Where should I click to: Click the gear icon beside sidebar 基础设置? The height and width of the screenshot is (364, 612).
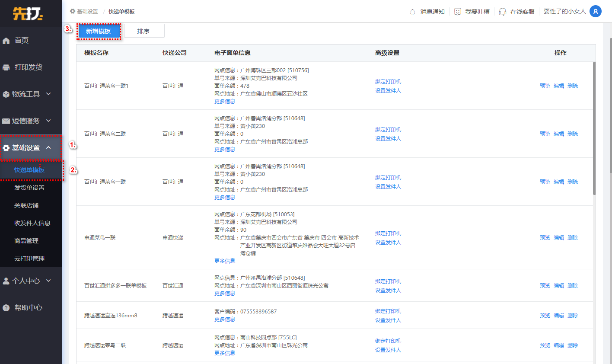[6, 148]
